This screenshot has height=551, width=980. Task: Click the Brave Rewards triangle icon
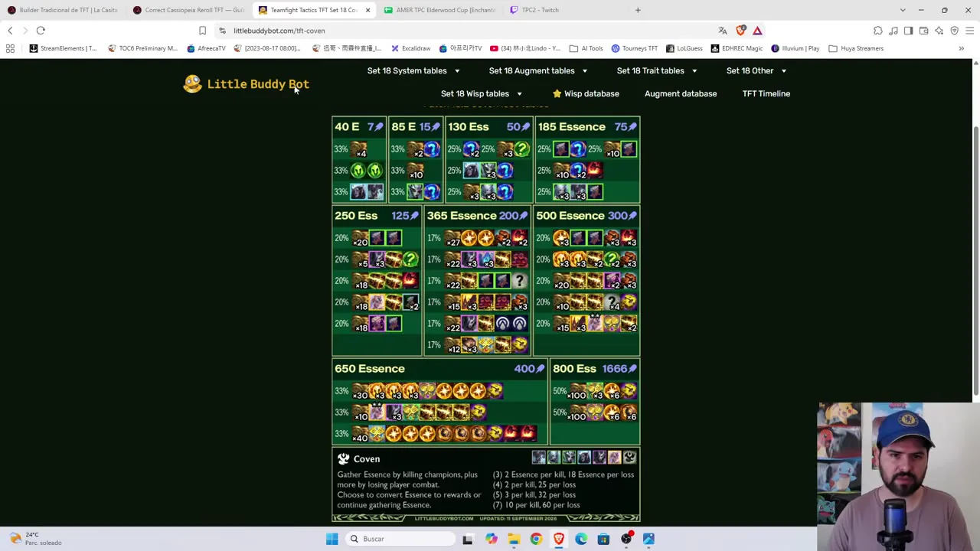[757, 31]
